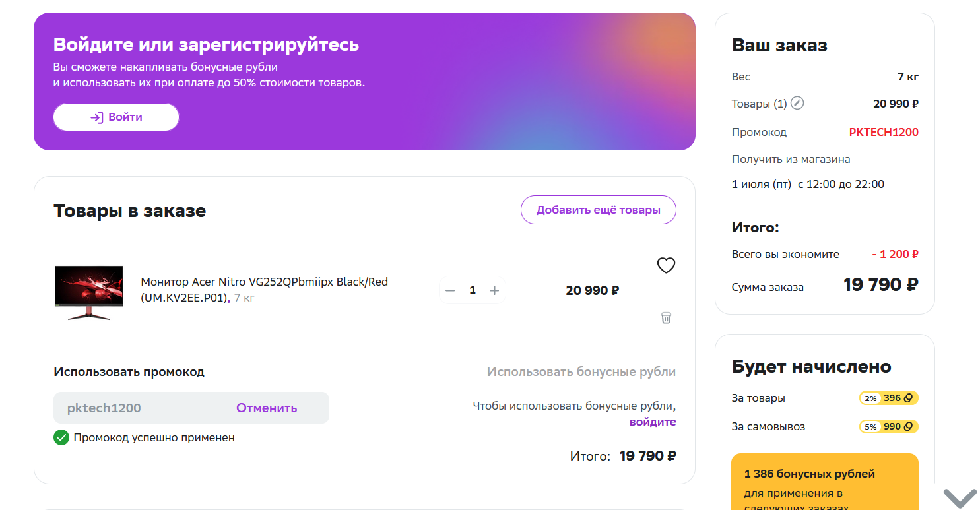The height and width of the screenshot is (510, 980).
Task: Increase monitor quantity with plus button
Action: [494, 290]
